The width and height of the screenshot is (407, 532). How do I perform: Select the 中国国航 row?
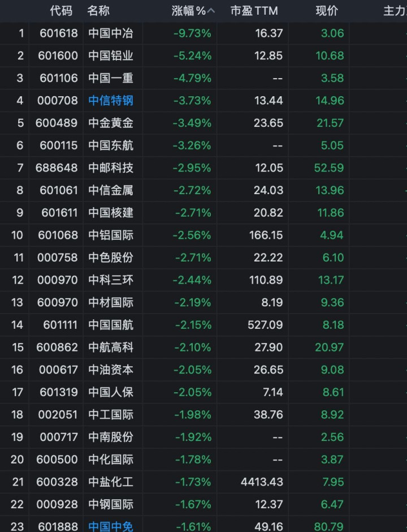point(111,325)
